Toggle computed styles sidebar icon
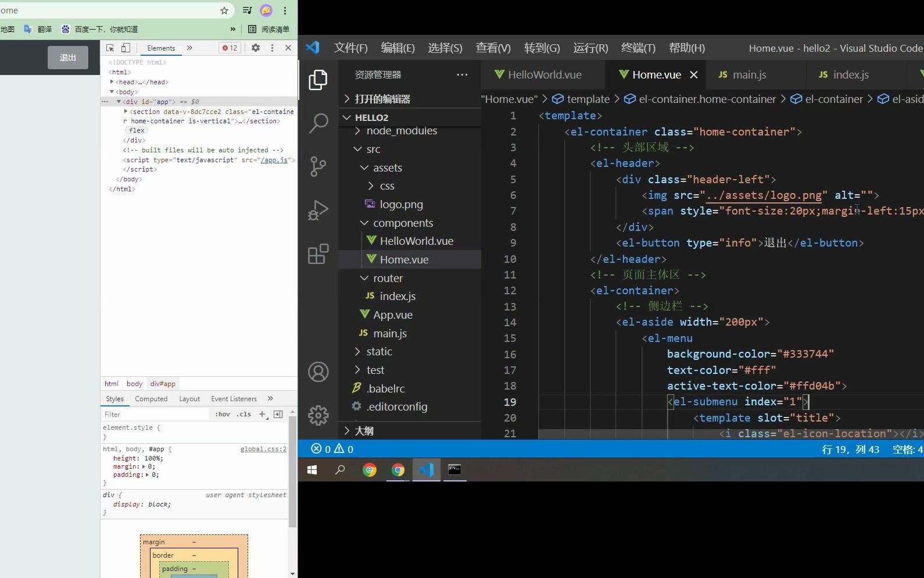 coord(278,415)
